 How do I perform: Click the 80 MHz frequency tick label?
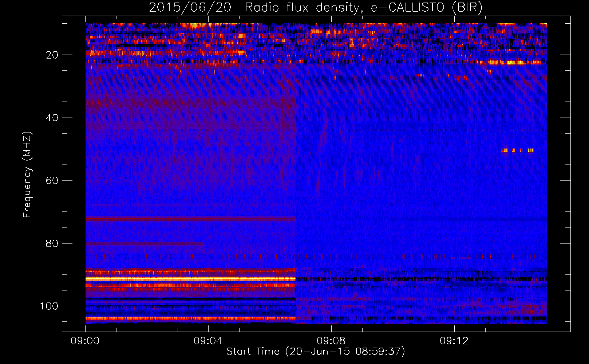click(52, 243)
